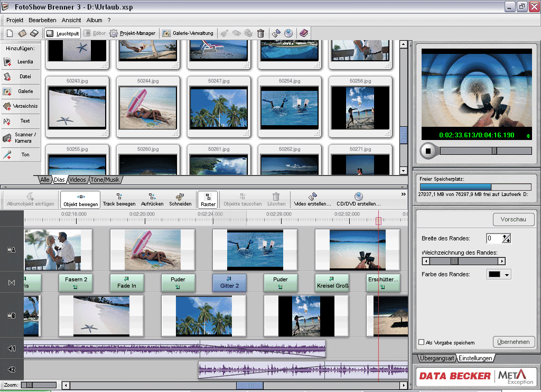
Task: Add a file via Datei icon
Action: point(7,77)
